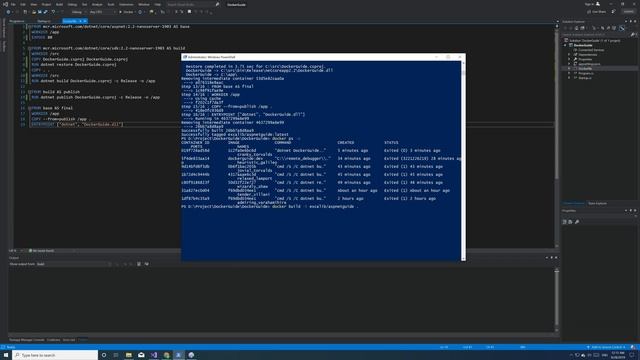Click the feedback icon next to Live Share
Screen dimensions: 640x360
point(613,12)
